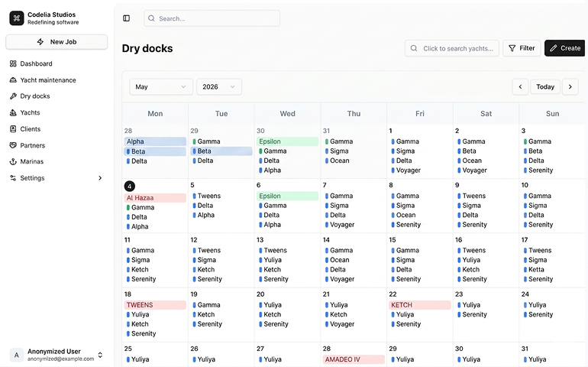Go to previous month with left arrow
The image size is (588, 367).
pos(520,86)
